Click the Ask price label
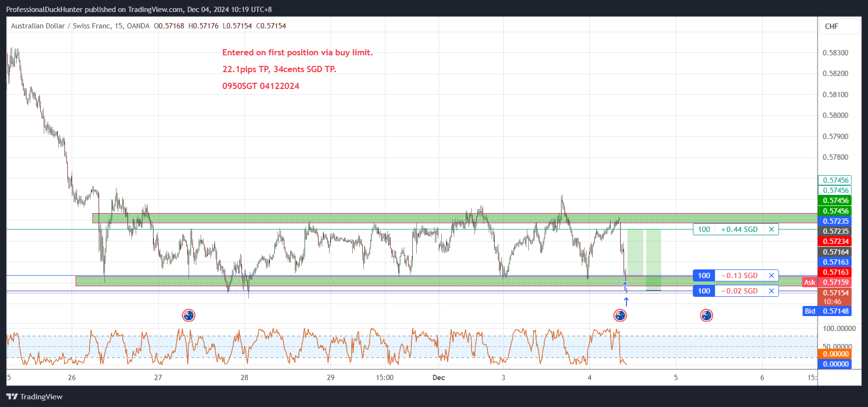Screen dimensions: 868x407 809,282
